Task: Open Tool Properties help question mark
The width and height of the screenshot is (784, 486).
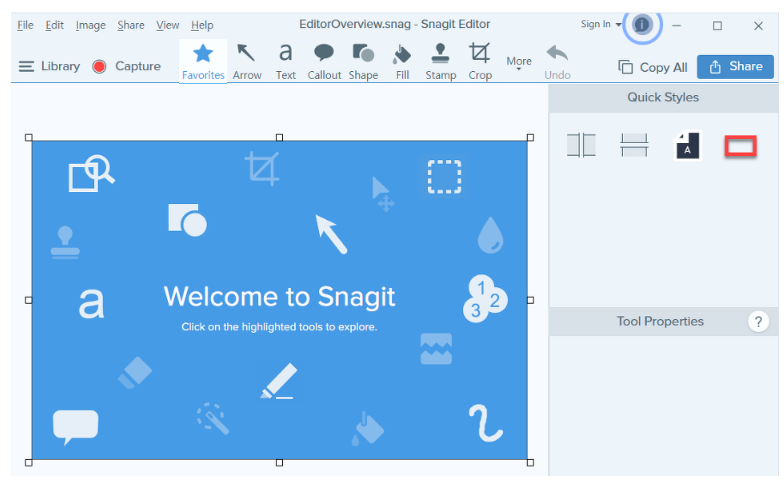Action: coord(758,322)
